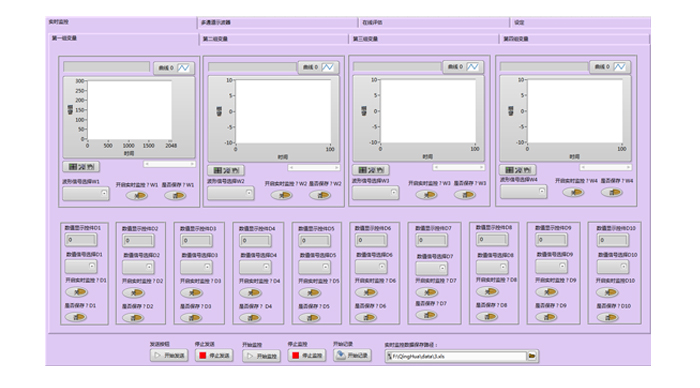Open 数值信号选择D1 dropdown
Image resolution: width=700 pixels, height=388 pixels.
click(81, 267)
